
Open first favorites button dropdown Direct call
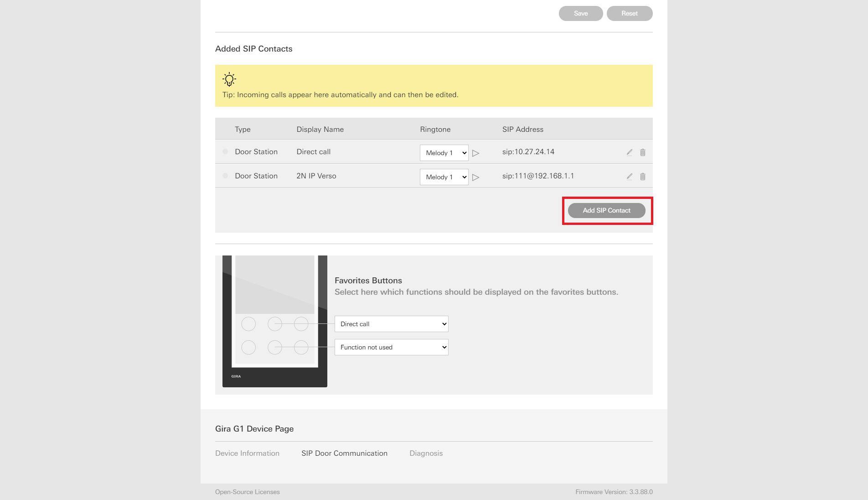pos(391,324)
